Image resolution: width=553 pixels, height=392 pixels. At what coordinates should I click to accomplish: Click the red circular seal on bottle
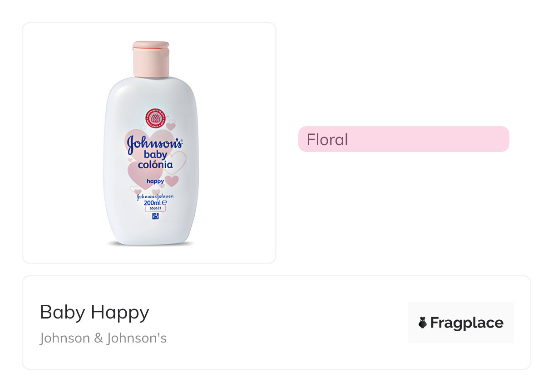pyautogui.click(x=154, y=118)
